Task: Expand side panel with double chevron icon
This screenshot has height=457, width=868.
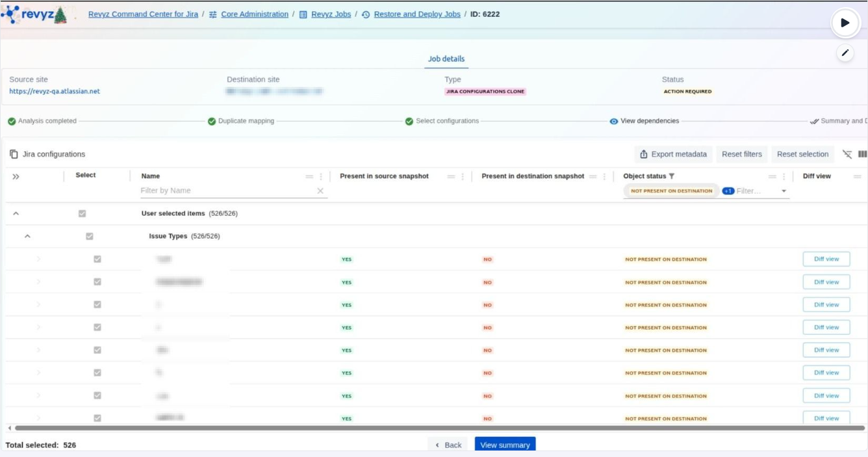Action: click(x=16, y=176)
